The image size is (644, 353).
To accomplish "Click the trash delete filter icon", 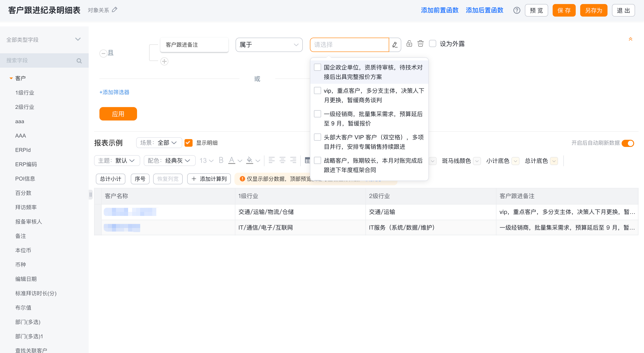I will (421, 43).
